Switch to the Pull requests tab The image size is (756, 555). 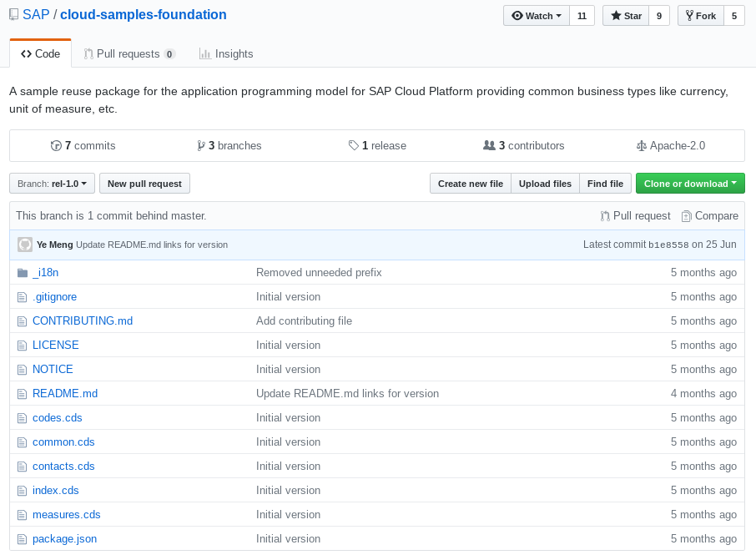[129, 54]
